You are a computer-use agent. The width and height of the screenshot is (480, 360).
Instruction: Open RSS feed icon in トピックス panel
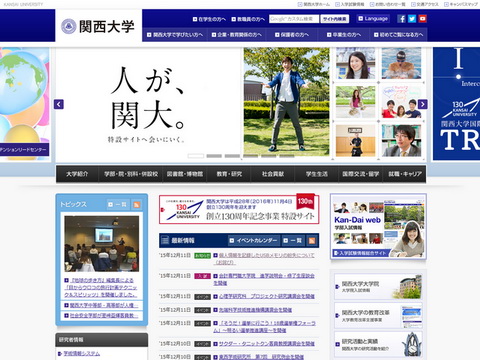[136, 204]
